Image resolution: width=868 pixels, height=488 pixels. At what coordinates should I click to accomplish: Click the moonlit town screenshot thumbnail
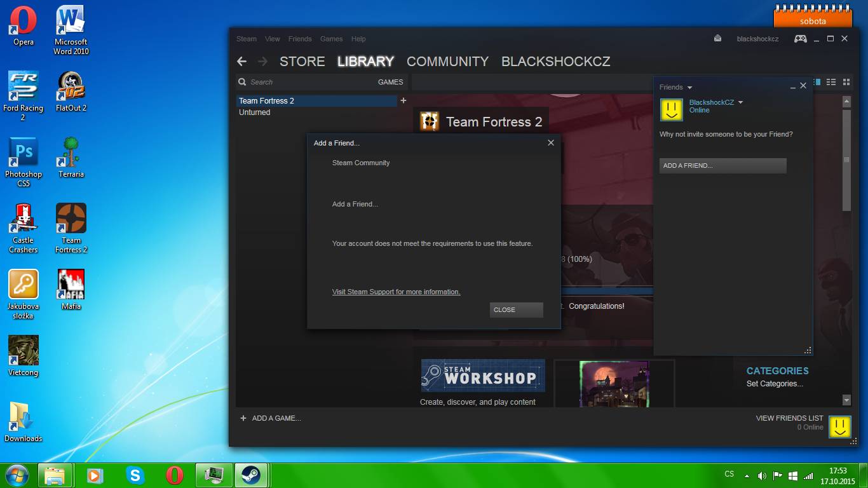coord(614,384)
